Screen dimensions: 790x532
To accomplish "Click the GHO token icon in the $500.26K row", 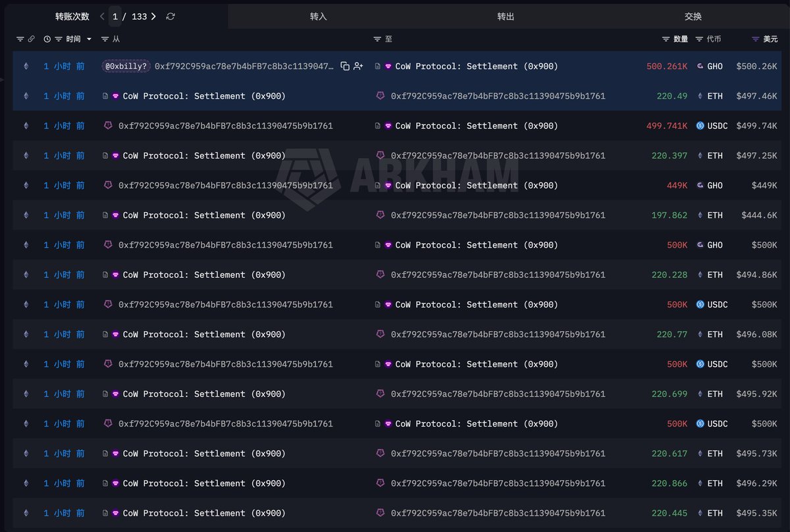I will 700,66.
